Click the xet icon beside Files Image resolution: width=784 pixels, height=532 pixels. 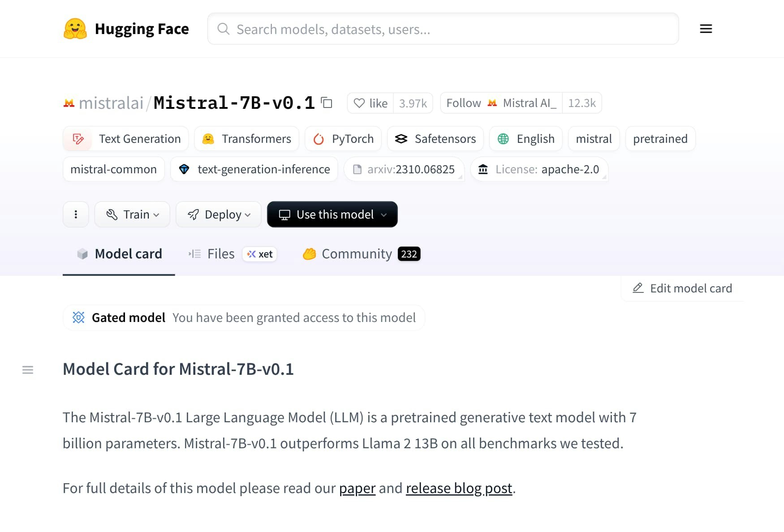click(x=259, y=254)
